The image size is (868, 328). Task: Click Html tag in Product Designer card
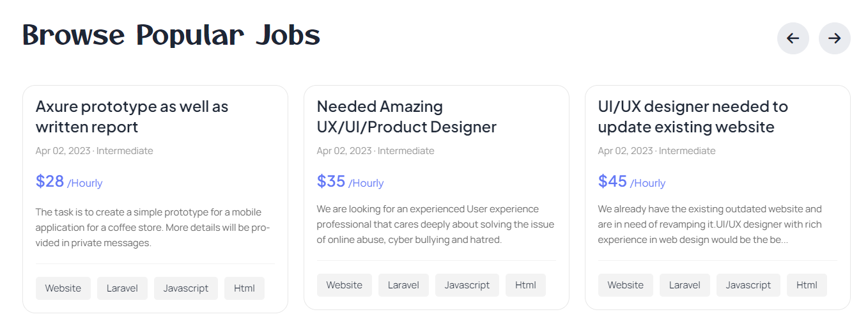click(x=525, y=285)
